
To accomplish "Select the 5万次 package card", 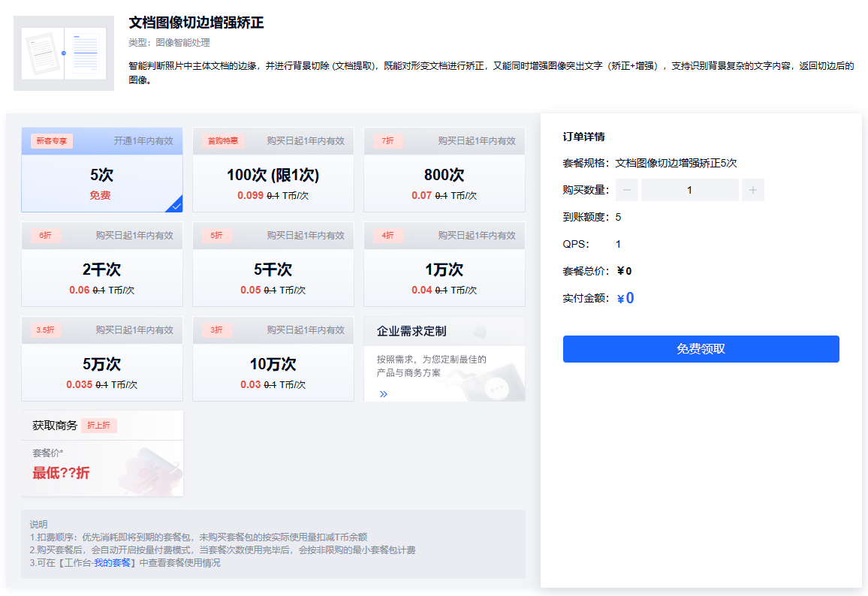I will tap(101, 362).
